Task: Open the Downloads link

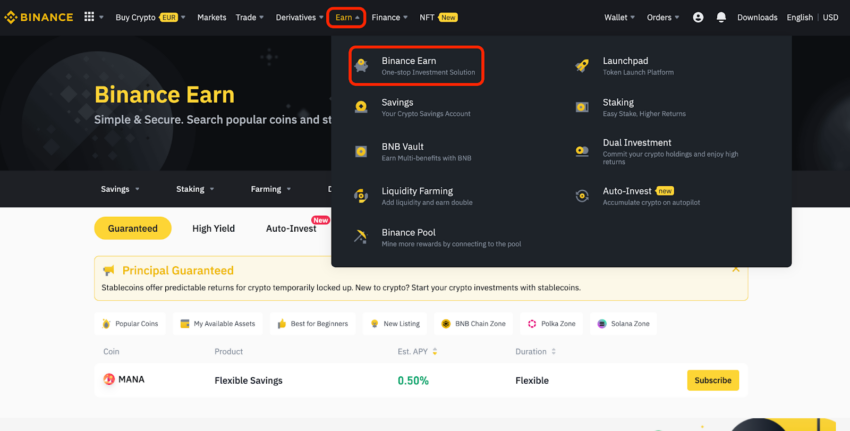Action: pos(757,17)
